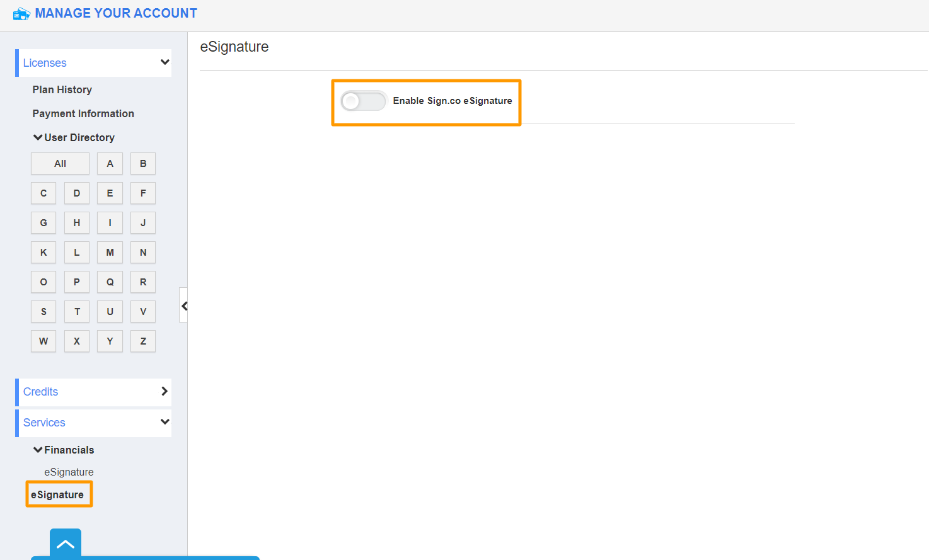Image resolution: width=929 pixels, height=560 pixels.
Task: Click the S letter button
Action: (43, 312)
